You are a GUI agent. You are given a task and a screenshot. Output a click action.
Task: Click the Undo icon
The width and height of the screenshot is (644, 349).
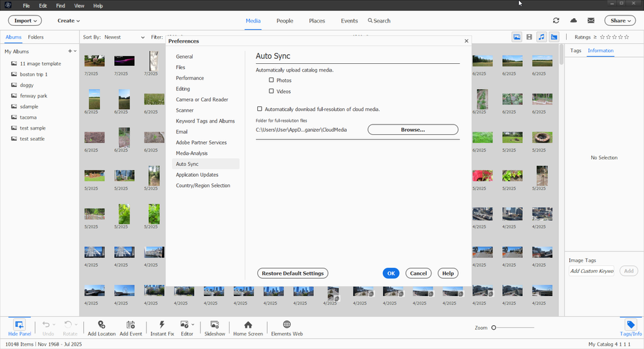click(x=46, y=324)
